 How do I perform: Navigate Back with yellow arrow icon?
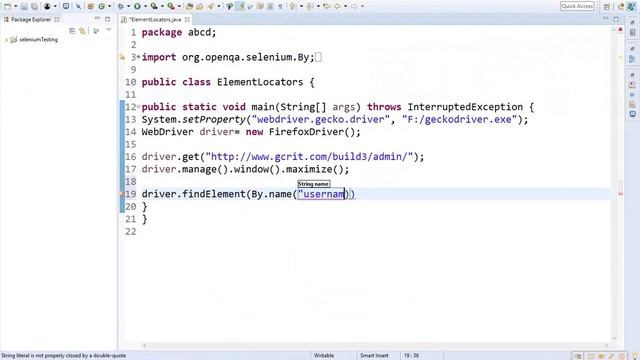337,7
